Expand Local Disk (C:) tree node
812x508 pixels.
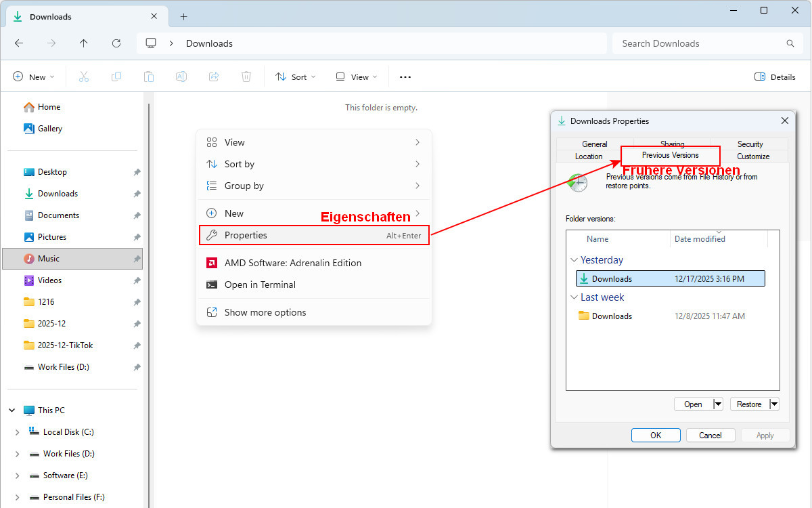click(x=18, y=432)
